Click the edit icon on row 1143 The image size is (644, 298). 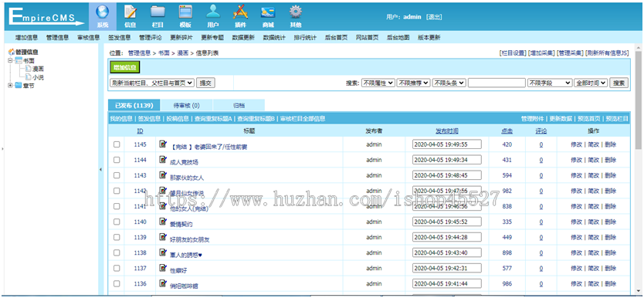pyautogui.click(x=163, y=175)
